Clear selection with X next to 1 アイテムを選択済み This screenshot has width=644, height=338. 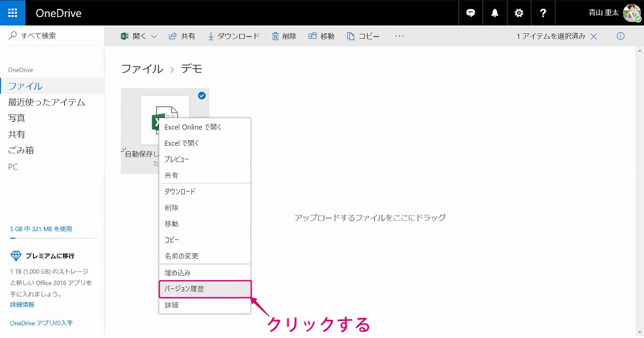coord(594,36)
